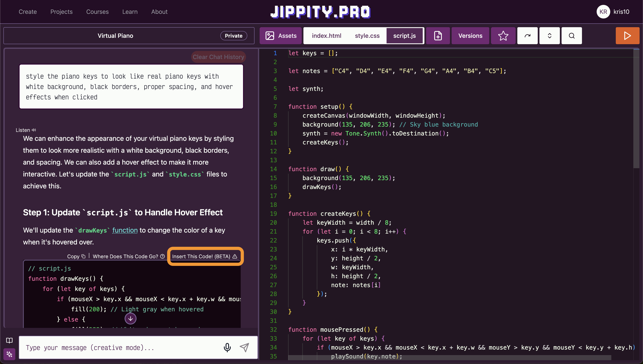The image size is (643, 364).
Task: Toggle the Private visibility badge
Action: (x=233, y=36)
